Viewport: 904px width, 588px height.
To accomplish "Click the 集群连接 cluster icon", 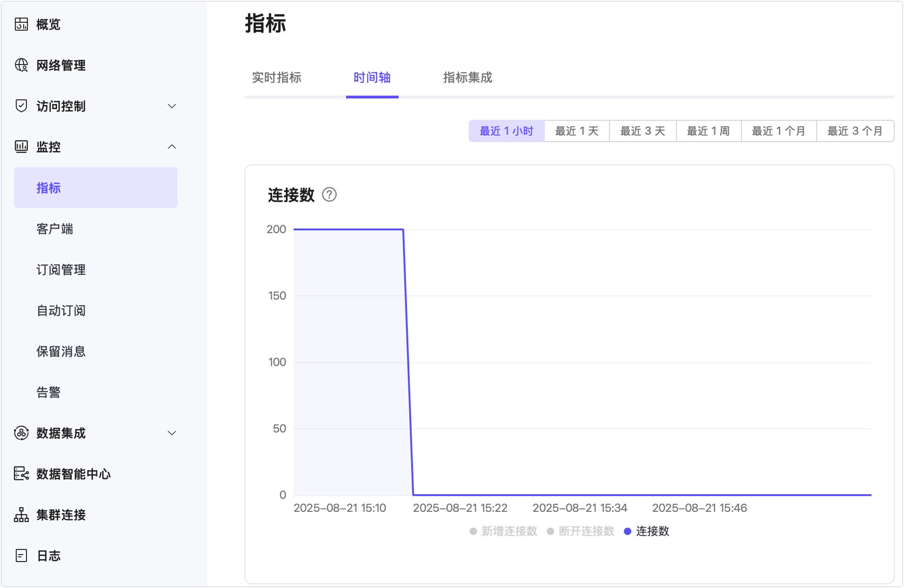I will click(20, 515).
